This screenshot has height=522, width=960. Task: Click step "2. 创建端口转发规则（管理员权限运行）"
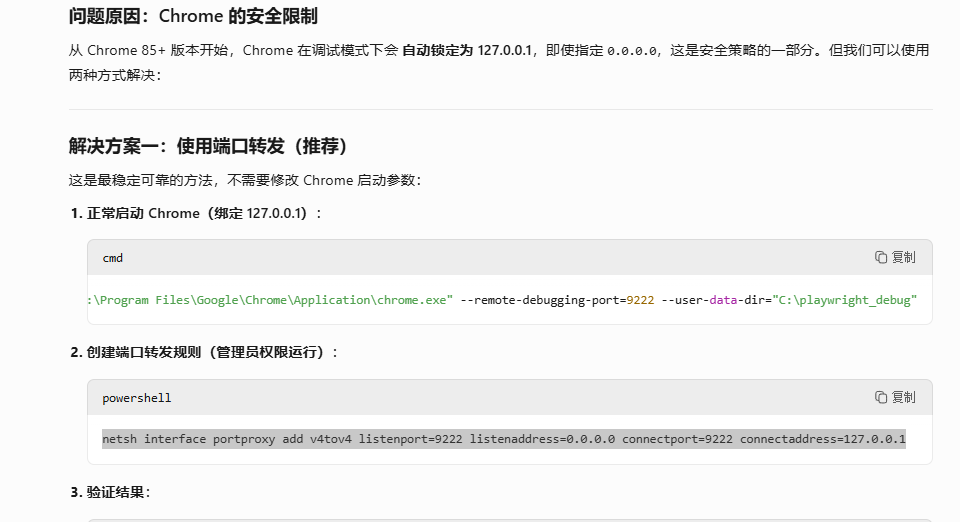coord(204,352)
